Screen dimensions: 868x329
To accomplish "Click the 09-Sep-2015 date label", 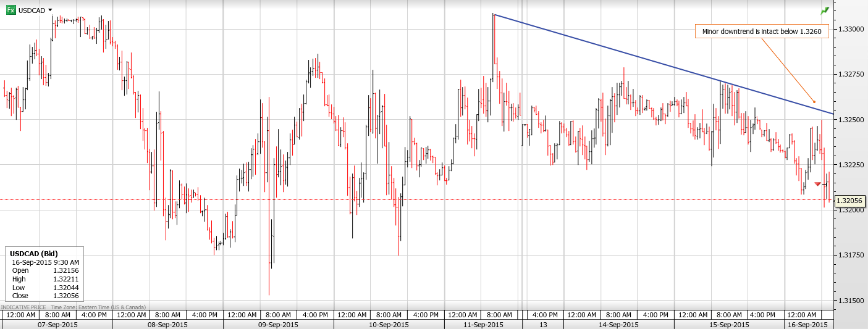I will coord(278,324).
